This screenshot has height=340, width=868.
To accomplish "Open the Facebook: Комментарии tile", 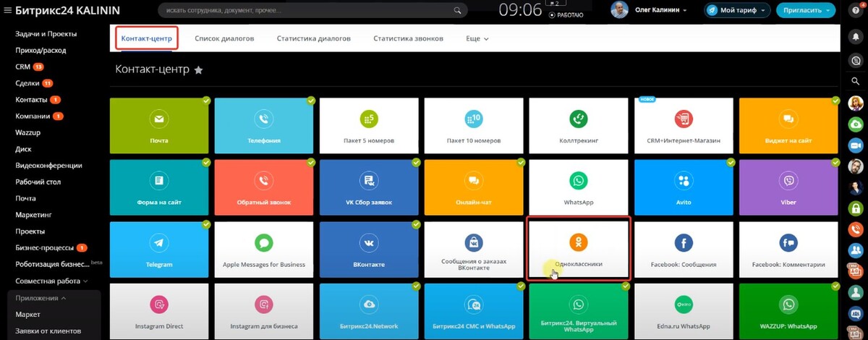I will [788, 250].
